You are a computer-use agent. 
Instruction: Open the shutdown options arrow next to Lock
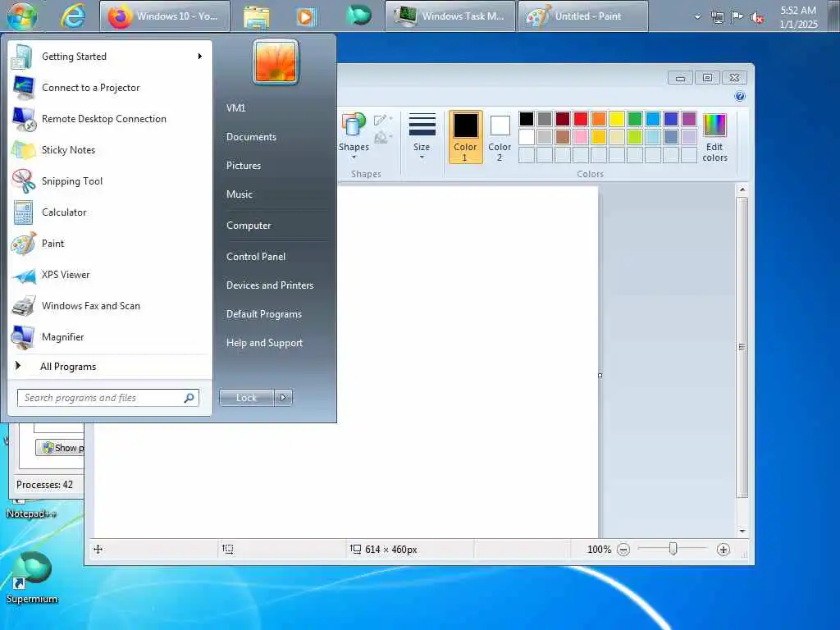pyautogui.click(x=283, y=398)
